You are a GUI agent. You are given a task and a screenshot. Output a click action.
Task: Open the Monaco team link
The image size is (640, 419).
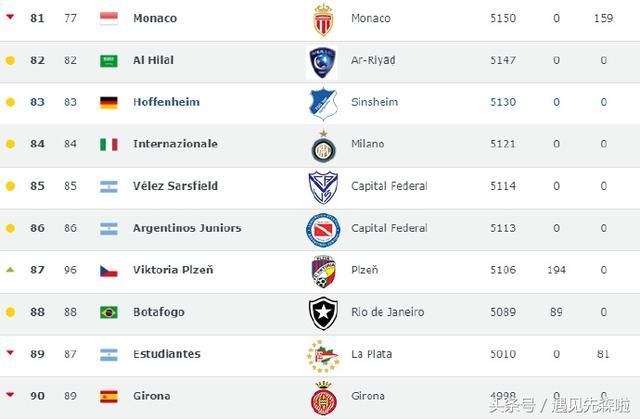click(154, 18)
